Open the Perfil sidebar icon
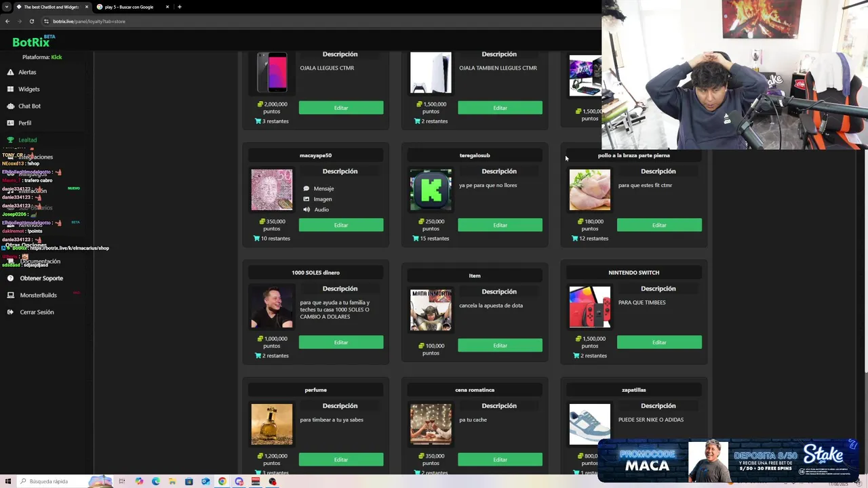 [10, 123]
